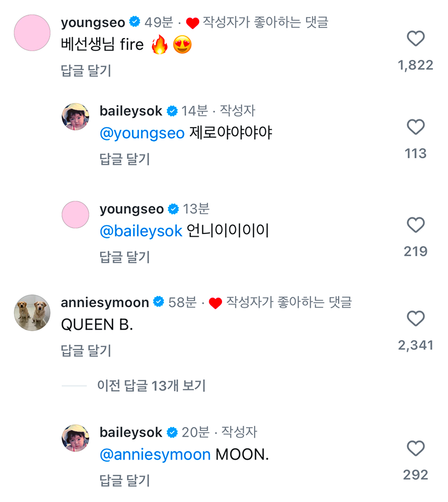Reply to youngseo's 언니 reply
The height and width of the screenshot is (502, 448).
click(125, 257)
